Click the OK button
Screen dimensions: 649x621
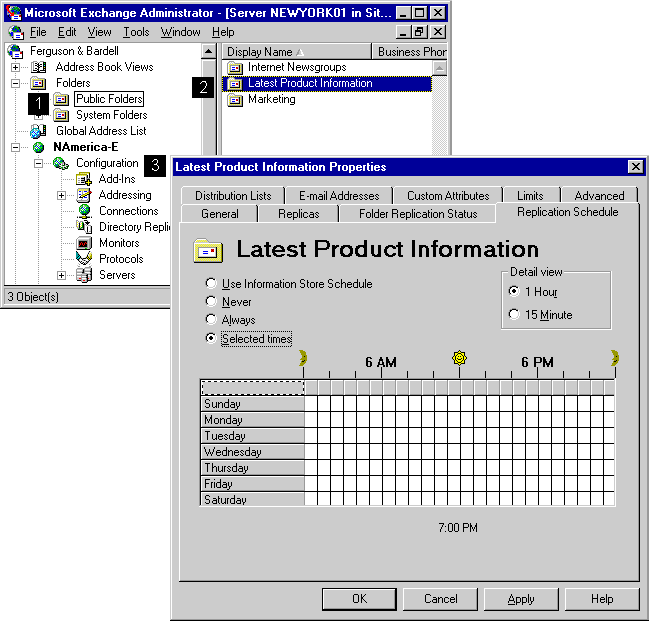point(359,599)
